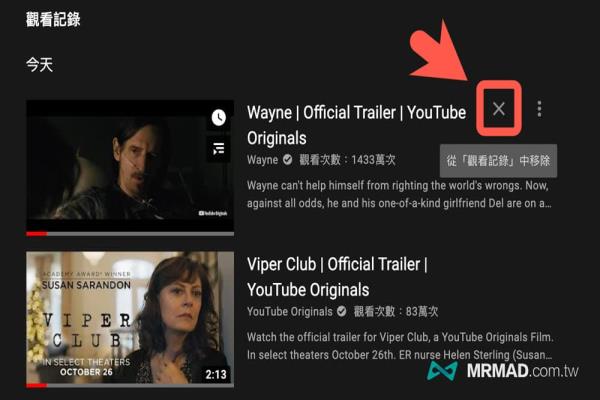600x400 pixels.
Task: Open the Wayne Official Trailer thumbnail
Action: click(130, 168)
